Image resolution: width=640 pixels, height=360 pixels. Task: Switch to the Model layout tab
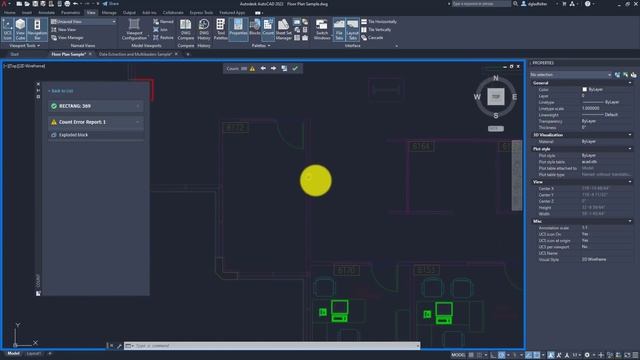tap(13, 353)
